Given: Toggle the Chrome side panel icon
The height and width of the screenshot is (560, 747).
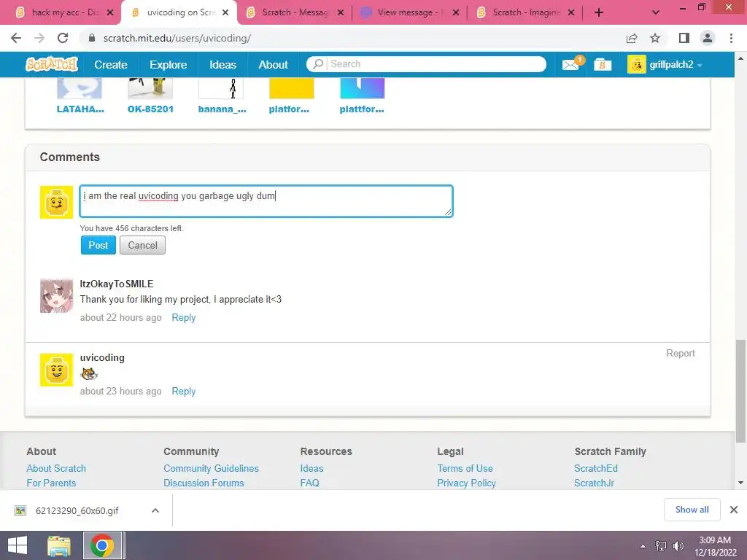Looking at the screenshot, I should coord(684,38).
